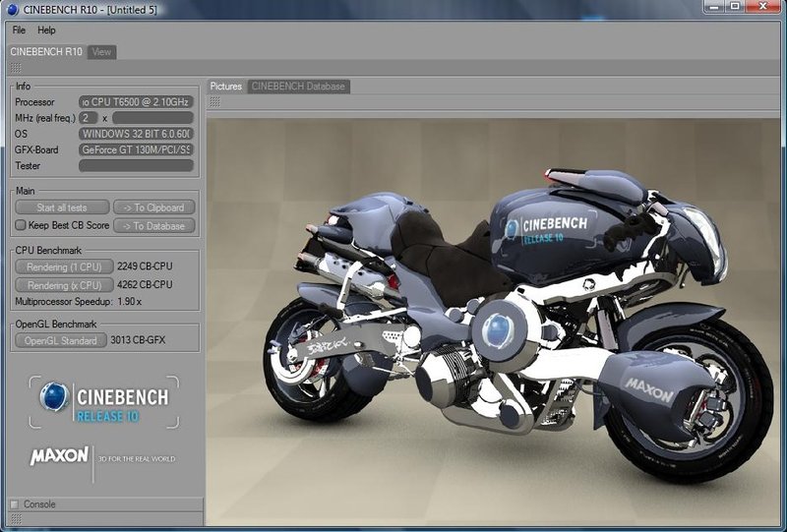Viewport: 787px width, 532px height.
Task: Copy results with To Clipboard button
Action: (154, 207)
